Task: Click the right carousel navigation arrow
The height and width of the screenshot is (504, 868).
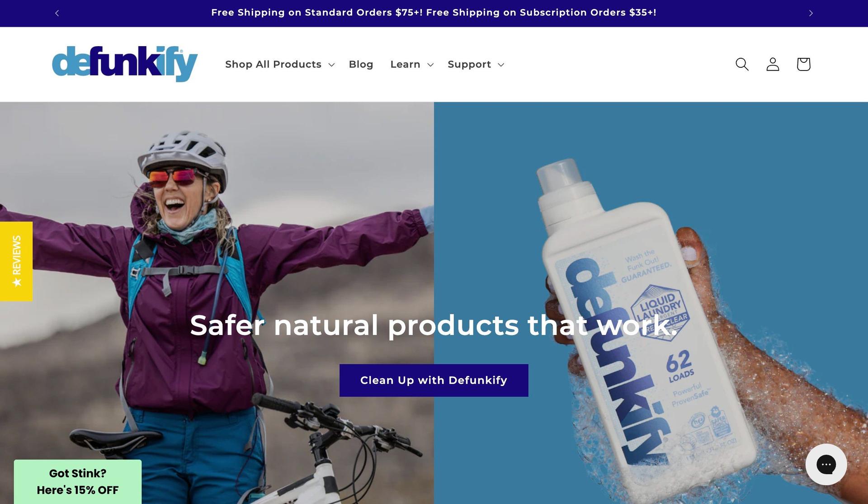Action: 811,13
